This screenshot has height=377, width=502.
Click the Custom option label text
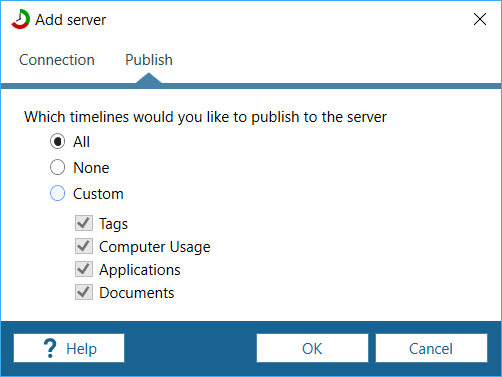point(98,194)
